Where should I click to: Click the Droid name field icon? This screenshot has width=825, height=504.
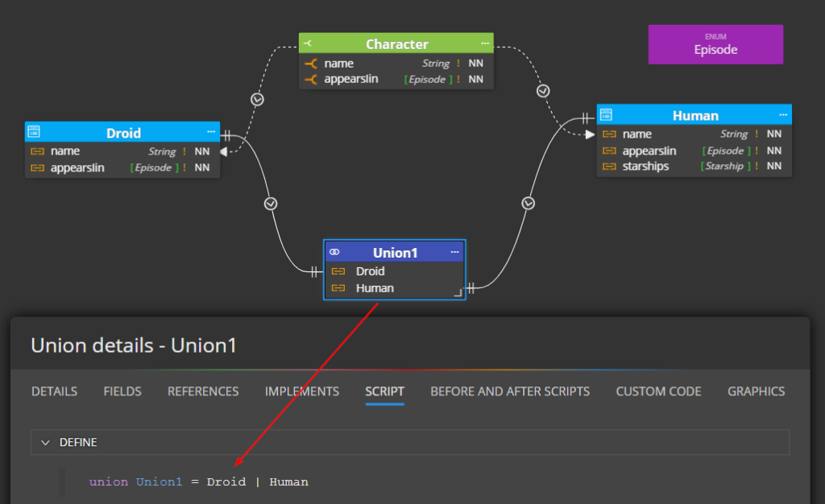[x=37, y=151]
